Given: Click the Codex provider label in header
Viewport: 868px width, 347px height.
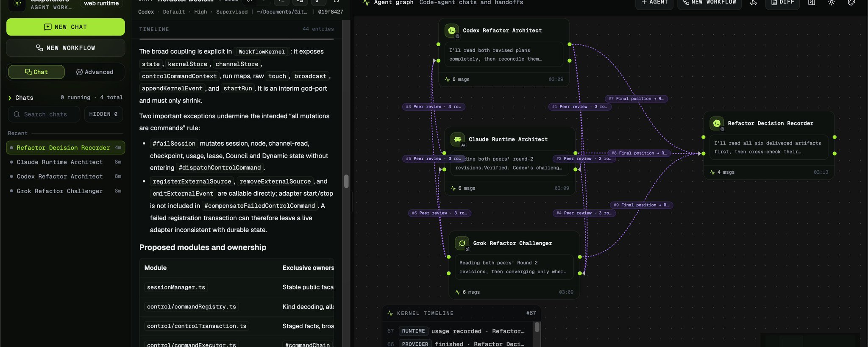Looking at the screenshot, I should tap(146, 12).
